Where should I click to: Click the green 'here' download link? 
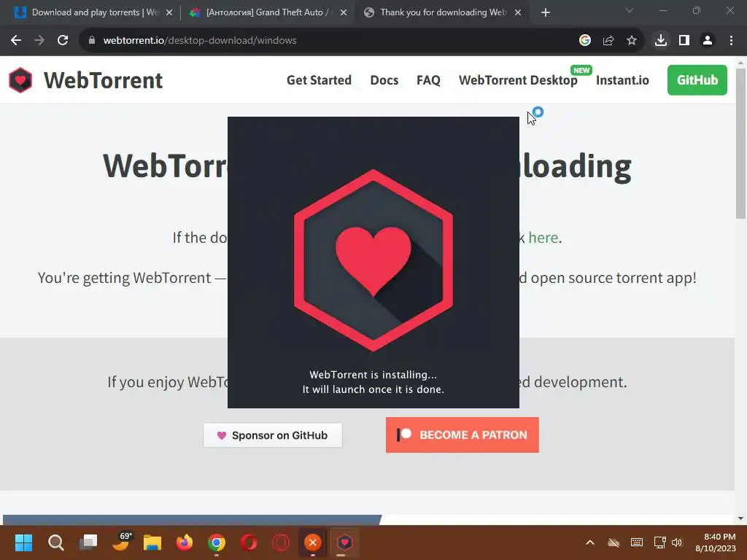[x=543, y=237]
